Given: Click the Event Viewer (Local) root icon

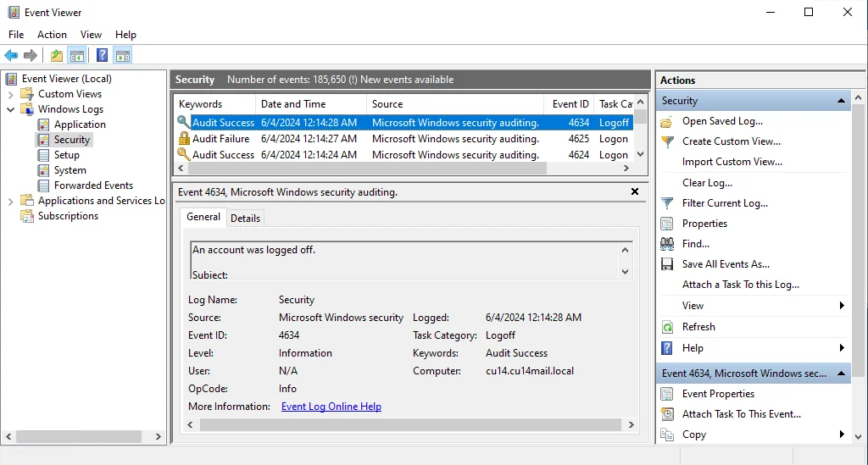Looking at the screenshot, I should [x=12, y=79].
